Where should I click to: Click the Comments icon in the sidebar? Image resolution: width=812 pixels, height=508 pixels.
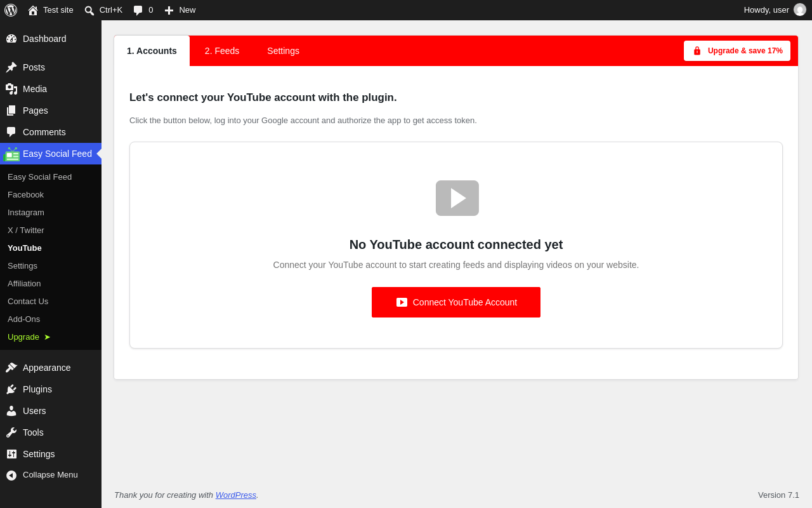pos(11,132)
